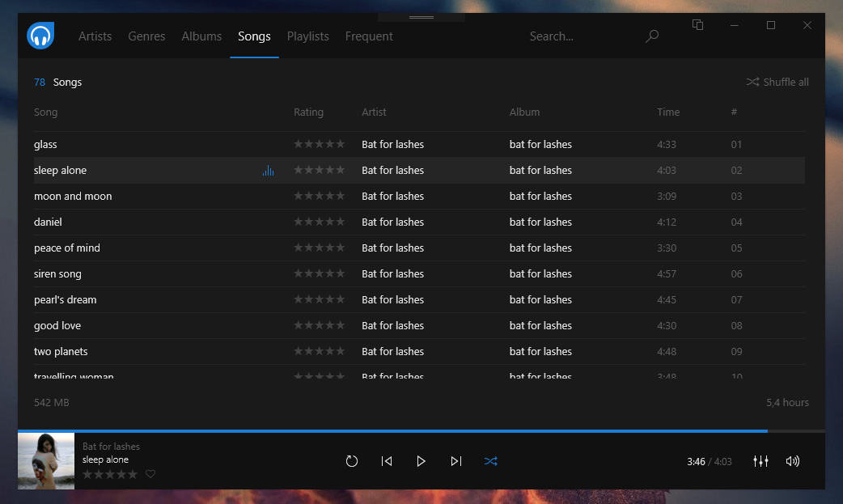Viewport: 843px width, 504px height.
Task: Click the volume speaker icon
Action: 792,461
